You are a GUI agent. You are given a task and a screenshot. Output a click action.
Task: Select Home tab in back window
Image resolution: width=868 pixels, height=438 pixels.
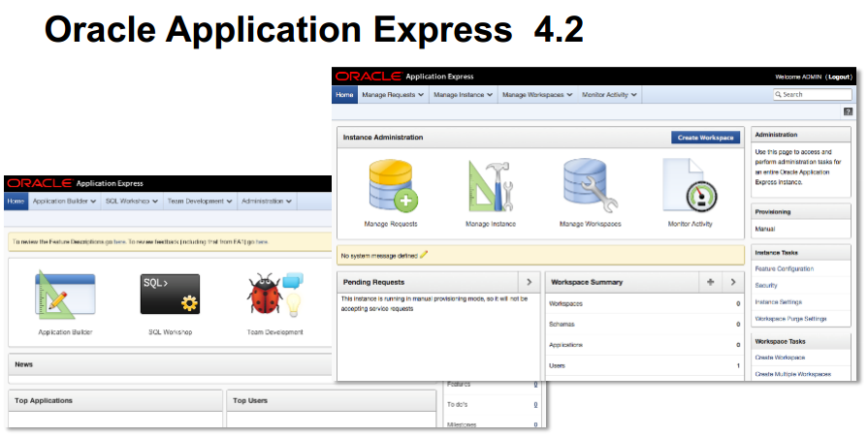click(16, 202)
